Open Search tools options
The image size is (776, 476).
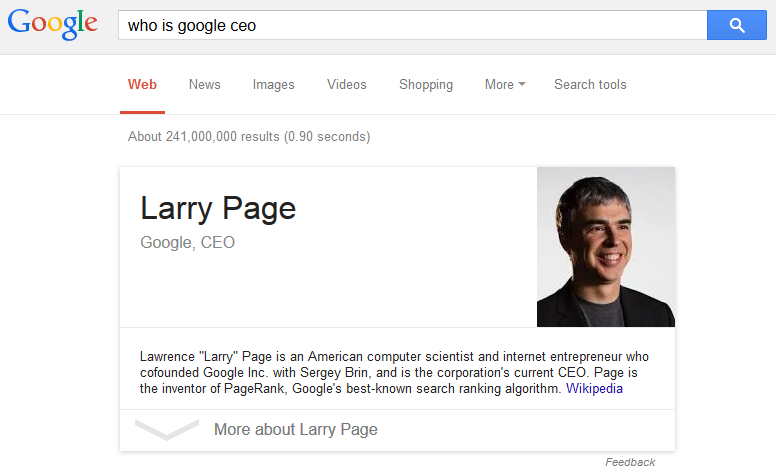coord(590,85)
